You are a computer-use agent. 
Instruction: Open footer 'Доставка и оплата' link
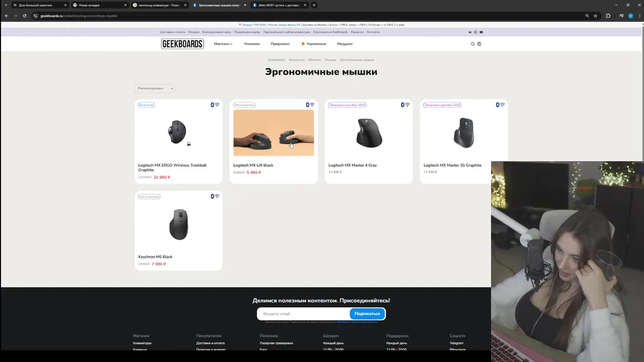coord(210,343)
